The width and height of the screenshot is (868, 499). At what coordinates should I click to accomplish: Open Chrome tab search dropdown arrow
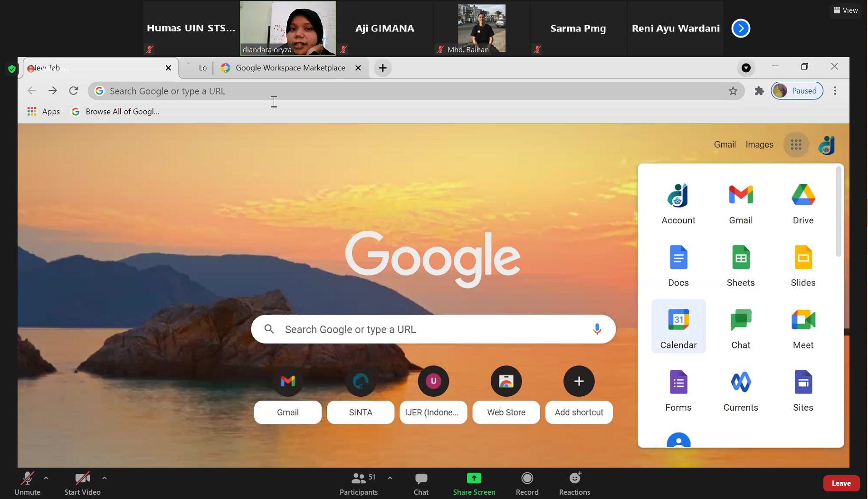[x=746, y=68]
